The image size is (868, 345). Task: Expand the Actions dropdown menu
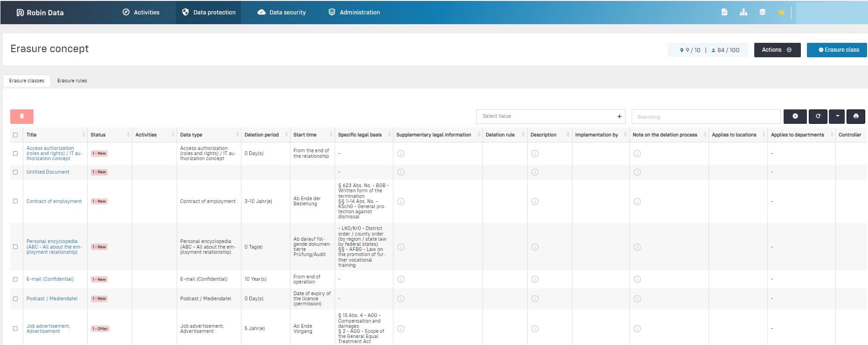[777, 50]
